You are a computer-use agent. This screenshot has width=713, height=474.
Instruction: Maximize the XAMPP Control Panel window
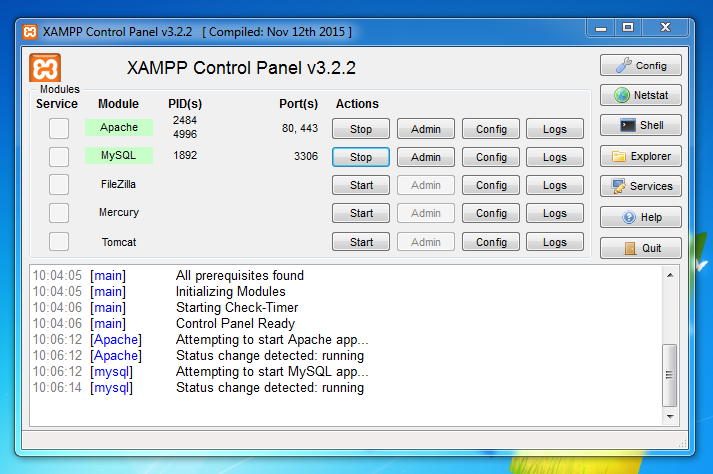coord(628,28)
